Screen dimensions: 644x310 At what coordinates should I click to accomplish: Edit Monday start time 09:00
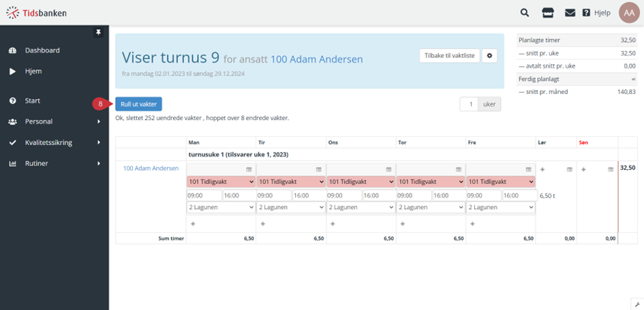204,196
